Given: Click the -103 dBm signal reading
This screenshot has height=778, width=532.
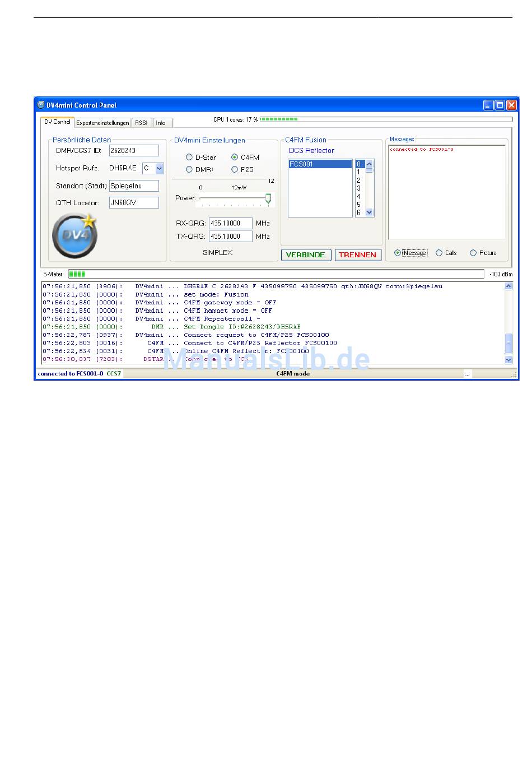Looking at the screenshot, I should 501,275.
